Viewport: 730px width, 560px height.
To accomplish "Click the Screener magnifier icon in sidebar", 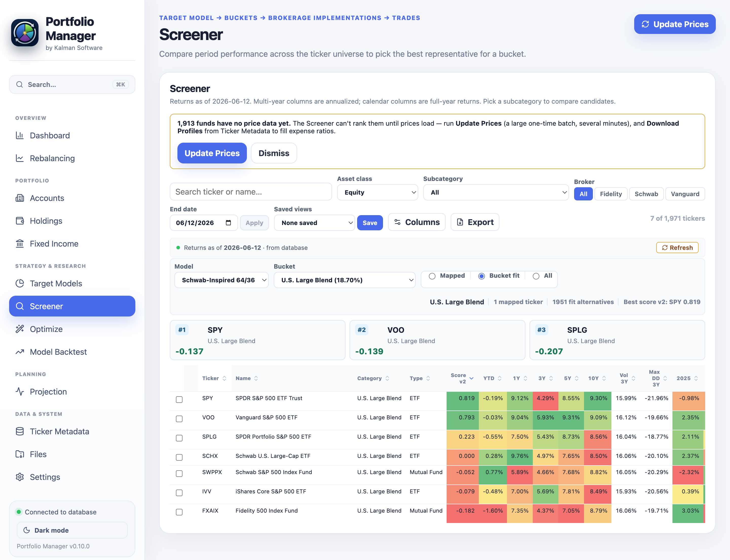I will click(20, 306).
